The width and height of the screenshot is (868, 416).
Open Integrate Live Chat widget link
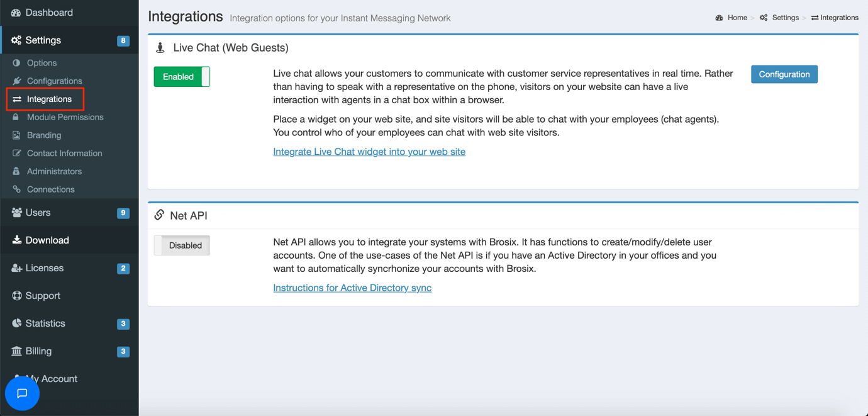tap(369, 152)
